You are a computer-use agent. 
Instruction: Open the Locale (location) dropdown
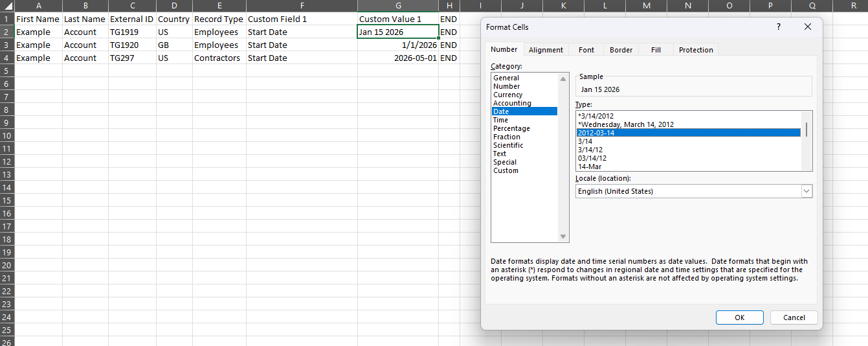807,191
